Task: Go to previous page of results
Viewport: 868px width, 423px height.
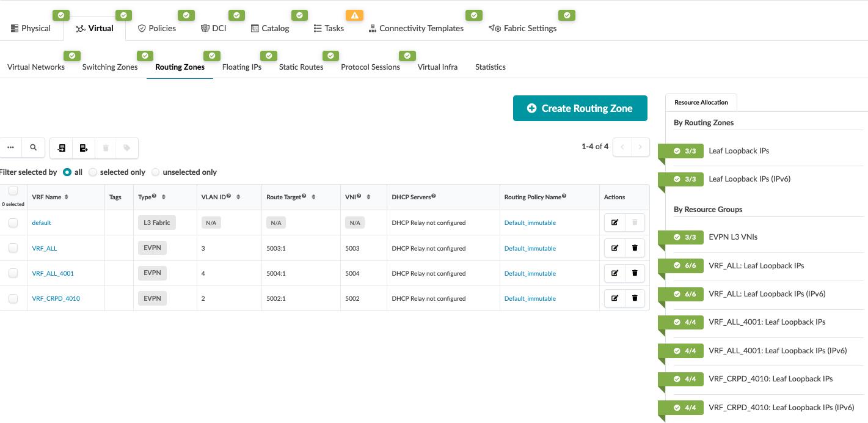Action: point(622,147)
